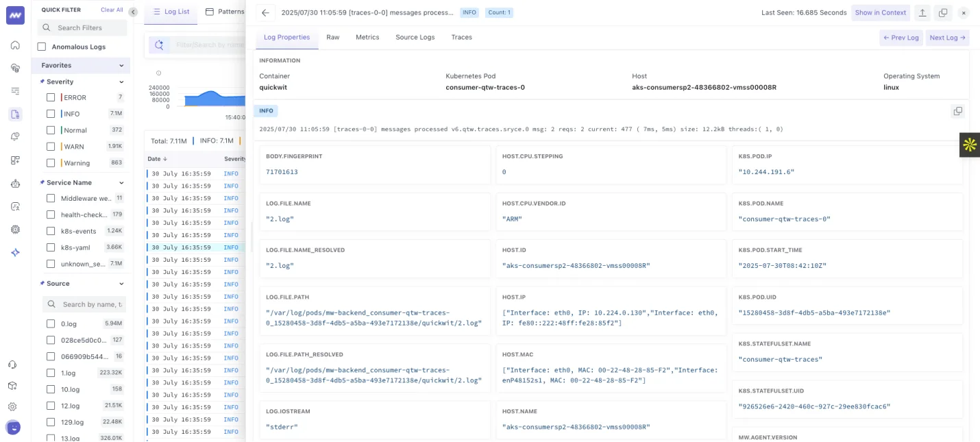Open the home icon in left sidebar

coord(15,45)
